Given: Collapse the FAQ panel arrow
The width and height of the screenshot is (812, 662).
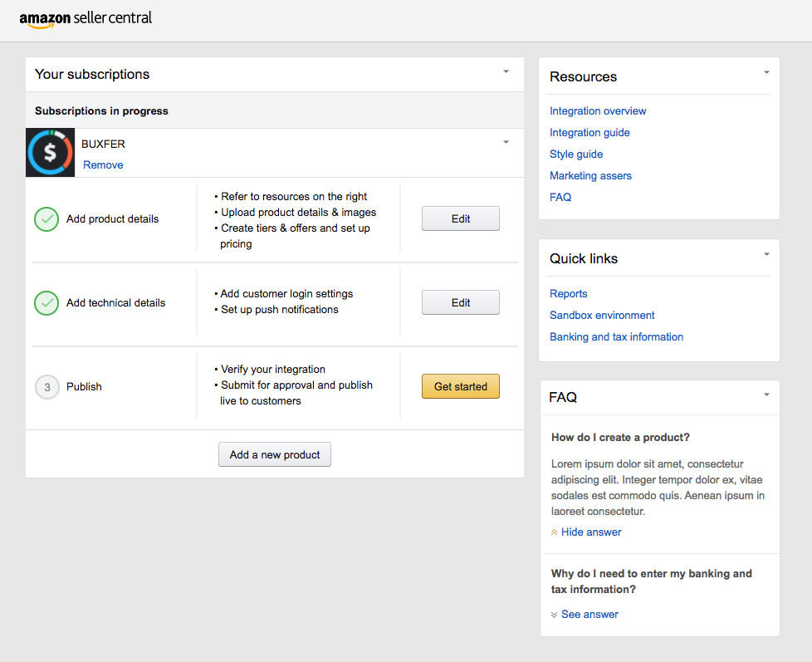Looking at the screenshot, I should click(766, 395).
